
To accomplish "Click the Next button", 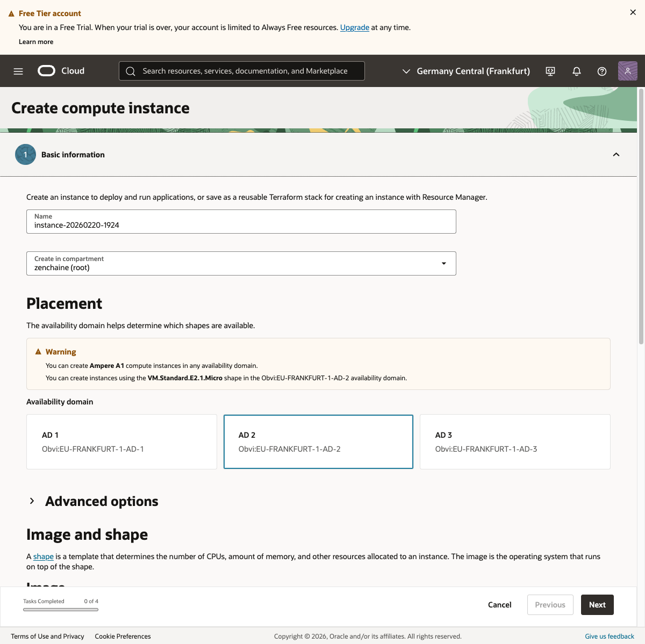I will coord(597,605).
